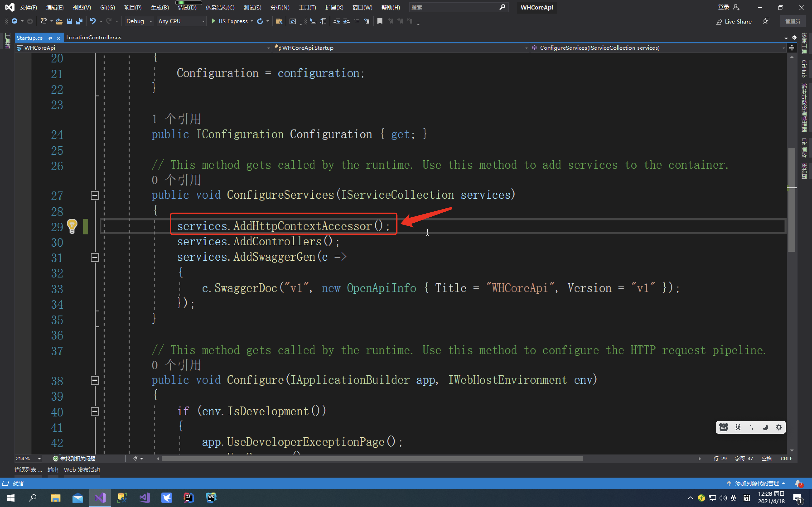Close the Startup.cs tab

(x=58, y=38)
